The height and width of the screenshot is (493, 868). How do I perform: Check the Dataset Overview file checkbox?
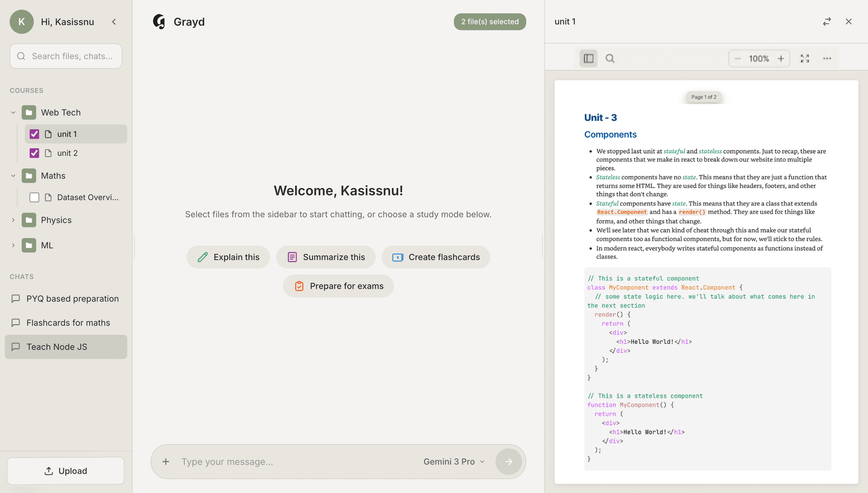pos(34,197)
